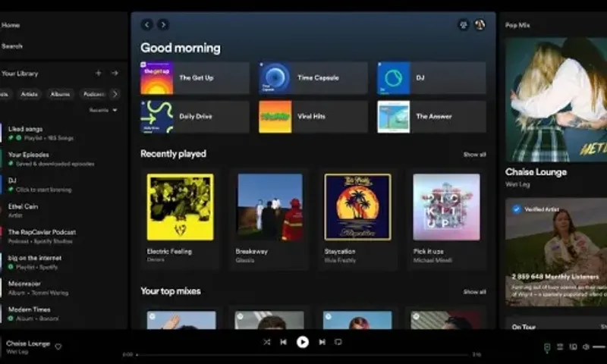
Task: Like Chaise Longue with the heart icon
Action: coord(58,347)
